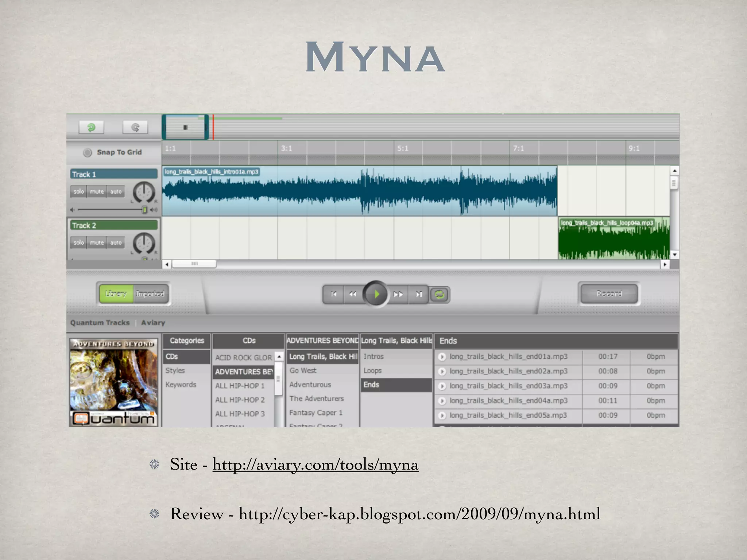747x560 pixels.
Task: Mute Track 1
Action: tap(97, 191)
